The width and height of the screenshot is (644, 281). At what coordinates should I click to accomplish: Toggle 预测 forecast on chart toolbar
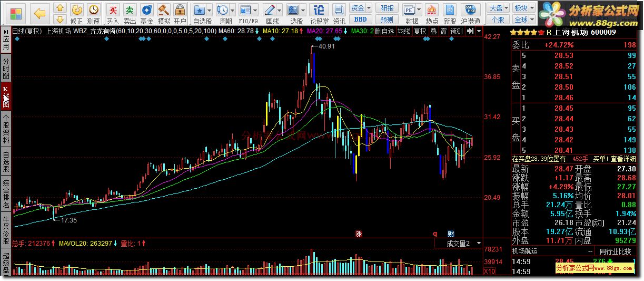click(457, 31)
